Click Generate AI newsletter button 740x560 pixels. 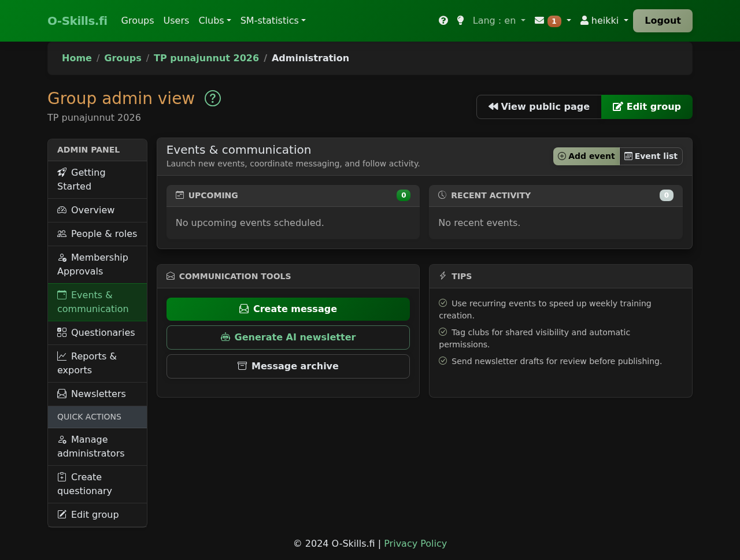tap(288, 338)
